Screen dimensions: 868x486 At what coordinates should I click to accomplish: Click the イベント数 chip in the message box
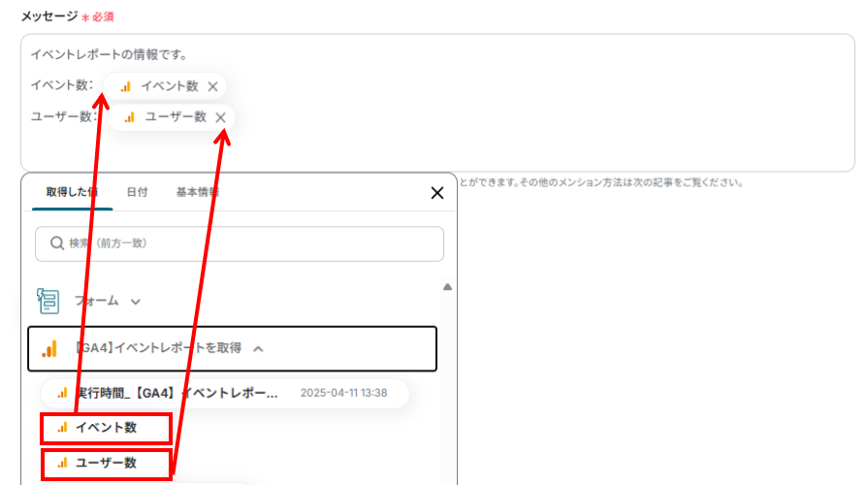[165, 86]
